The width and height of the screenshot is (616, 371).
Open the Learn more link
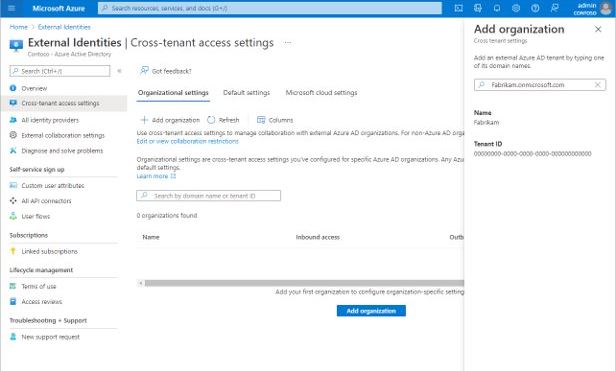[156, 176]
